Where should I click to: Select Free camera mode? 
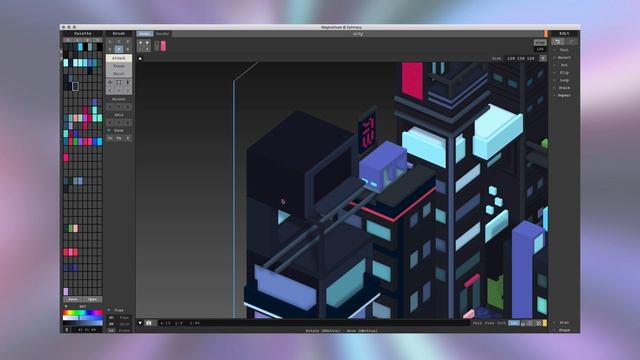pos(489,323)
